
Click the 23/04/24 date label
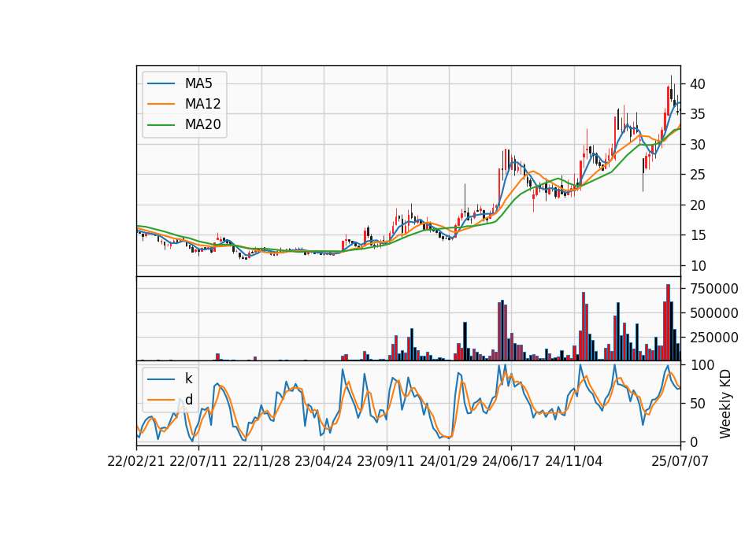324,461
